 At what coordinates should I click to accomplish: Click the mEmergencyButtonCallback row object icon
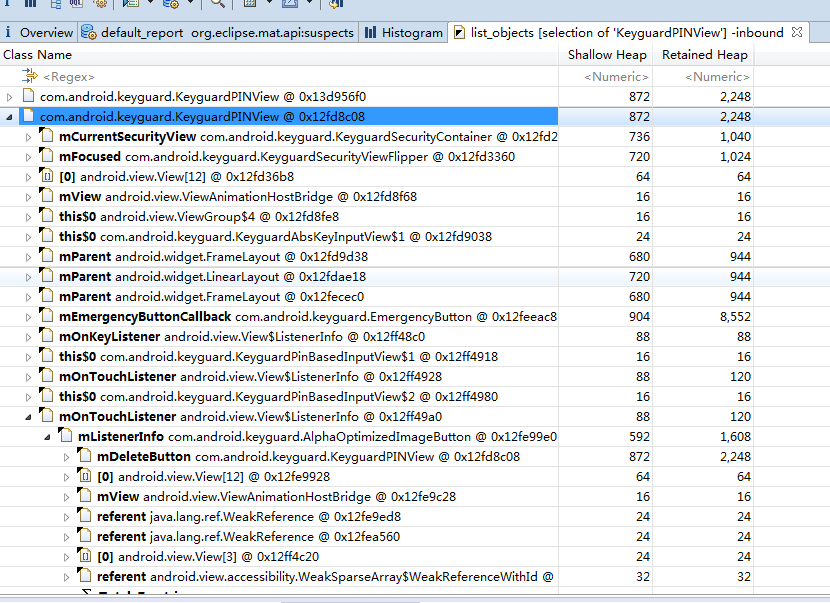(x=47, y=316)
